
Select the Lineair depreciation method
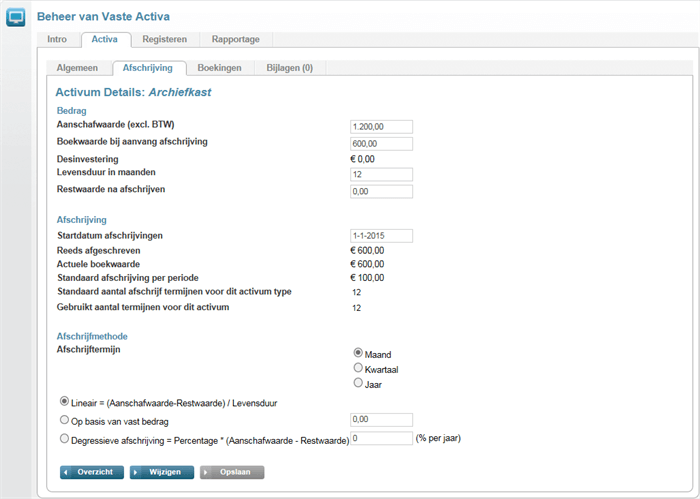[64, 401]
